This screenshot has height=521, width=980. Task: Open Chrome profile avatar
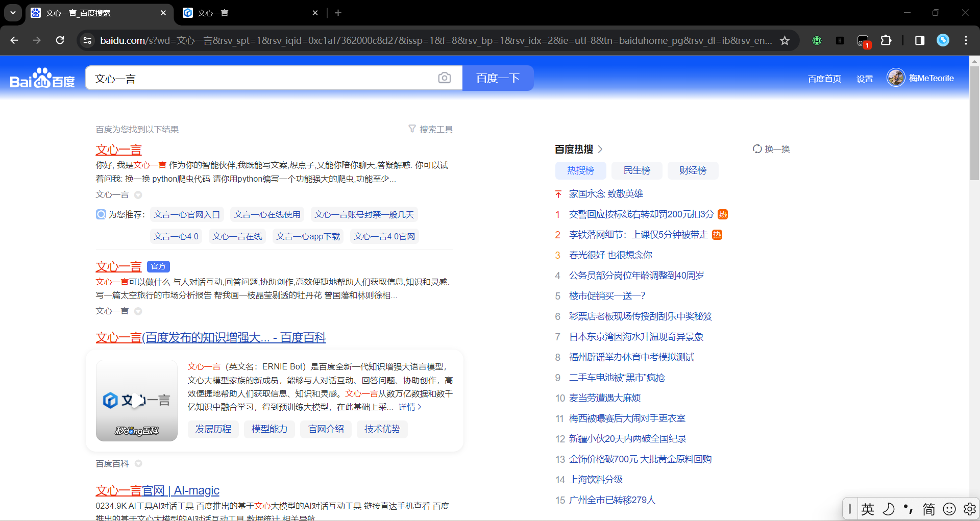(943, 40)
